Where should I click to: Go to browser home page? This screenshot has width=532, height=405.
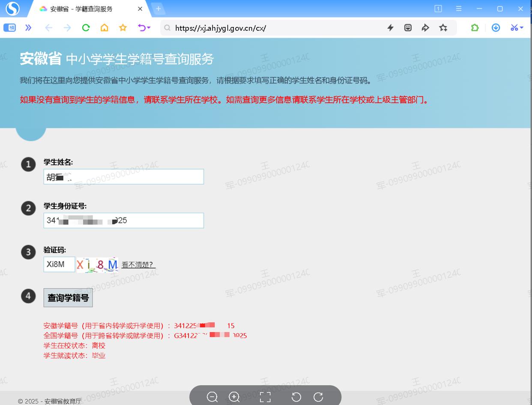104,28
